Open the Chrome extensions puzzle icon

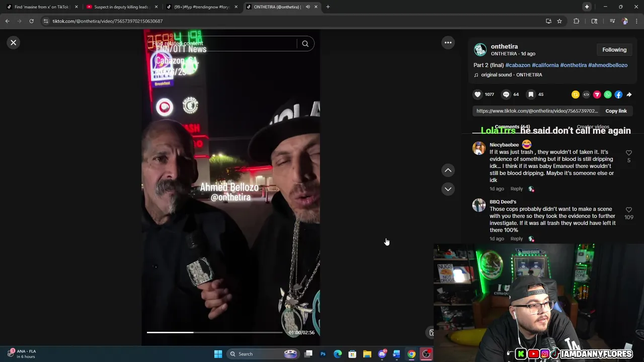pyautogui.click(x=577, y=21)
